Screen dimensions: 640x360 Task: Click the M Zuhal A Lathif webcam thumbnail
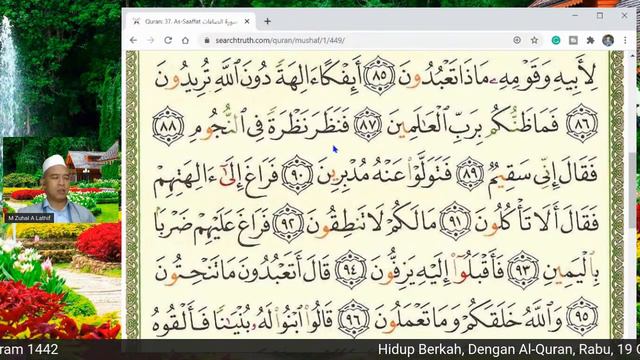coord(62,180)
